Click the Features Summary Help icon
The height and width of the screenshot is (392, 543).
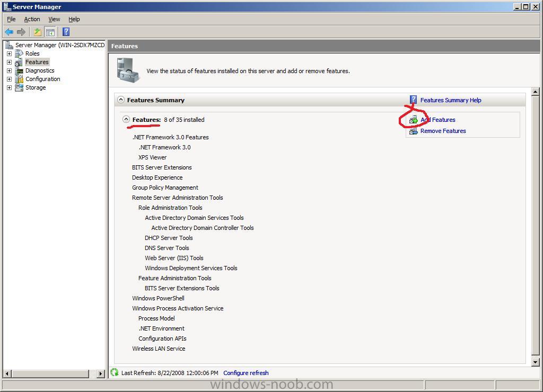click(x=413, y=100)
